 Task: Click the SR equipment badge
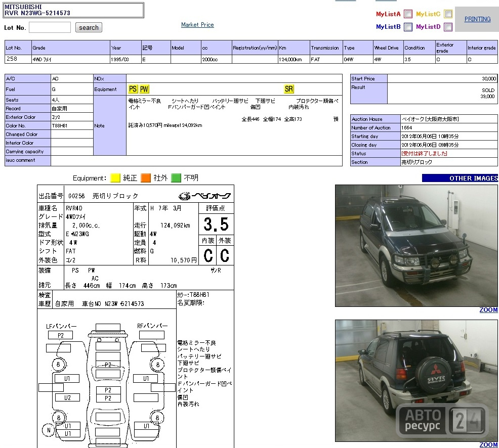point(289,89)
